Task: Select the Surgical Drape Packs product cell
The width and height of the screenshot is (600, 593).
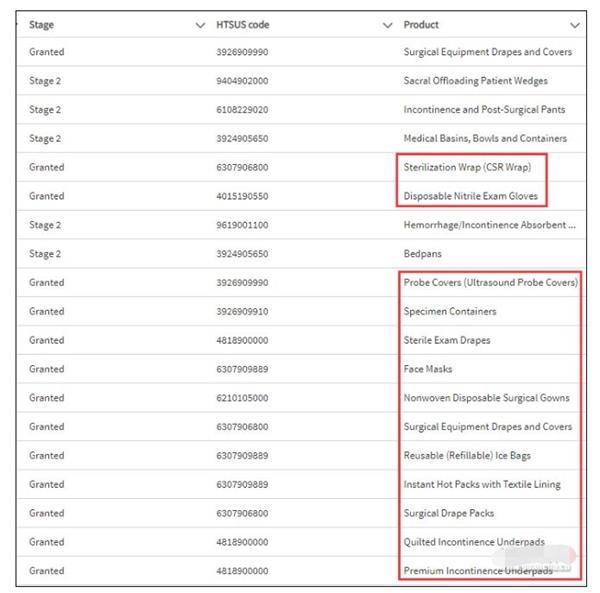Action: pos(449,513)
